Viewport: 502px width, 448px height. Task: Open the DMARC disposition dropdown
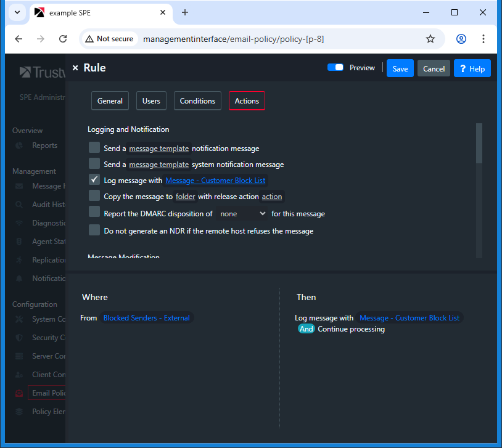pos(242,214)
